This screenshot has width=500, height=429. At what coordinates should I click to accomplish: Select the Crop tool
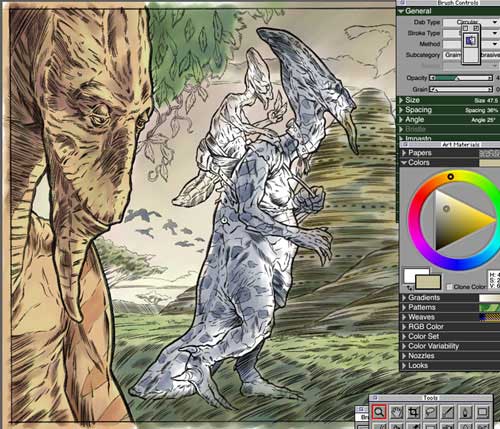(413, 412)
